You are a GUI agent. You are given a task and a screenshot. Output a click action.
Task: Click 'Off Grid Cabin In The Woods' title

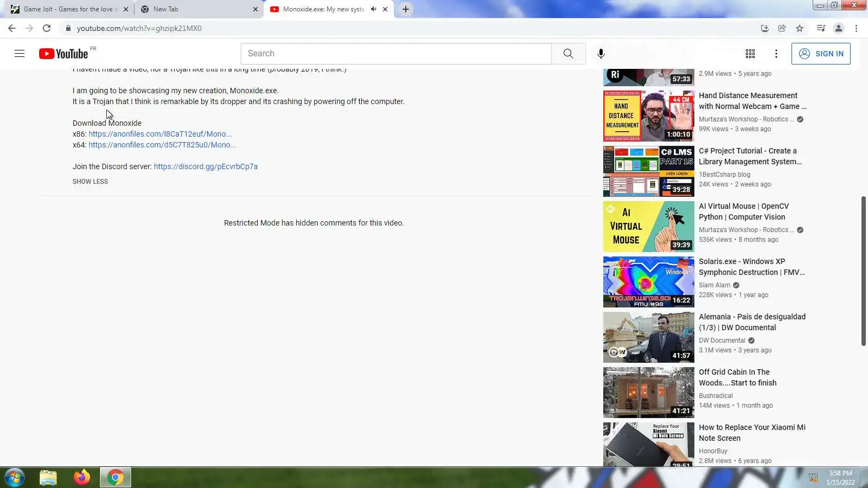click(x=738, y=377)
